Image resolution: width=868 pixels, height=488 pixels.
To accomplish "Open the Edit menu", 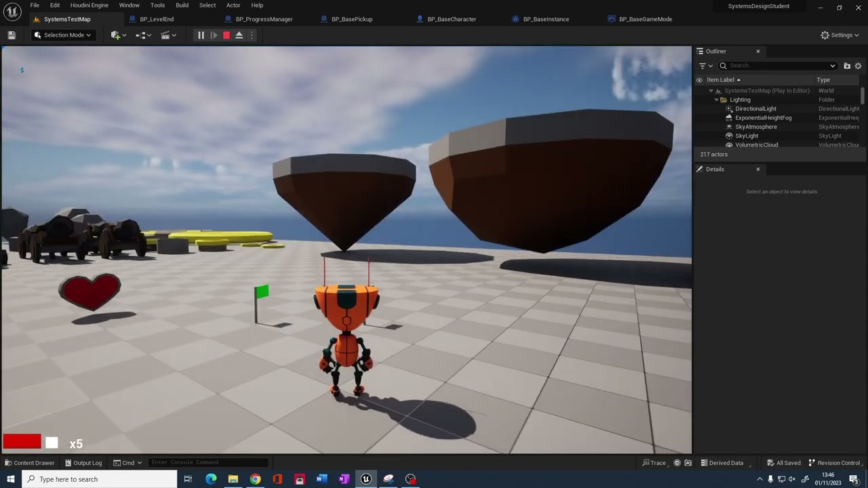I will [x=55, y=5].
